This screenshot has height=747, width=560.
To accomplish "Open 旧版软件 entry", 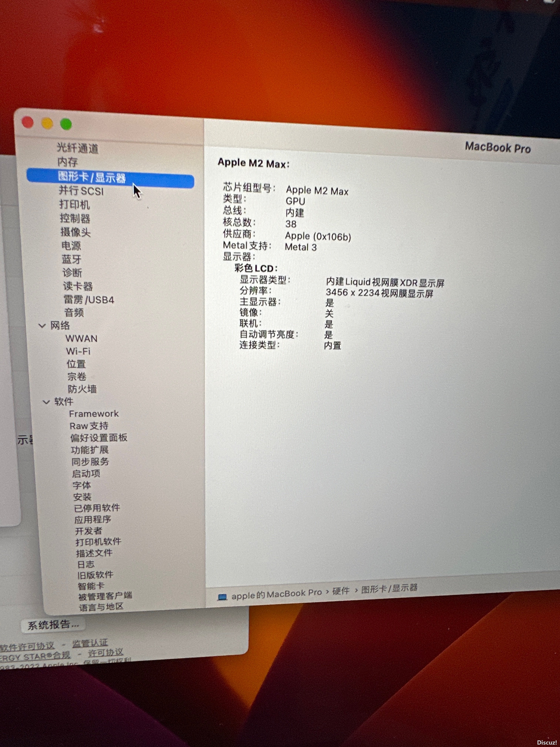I will 96,575.
